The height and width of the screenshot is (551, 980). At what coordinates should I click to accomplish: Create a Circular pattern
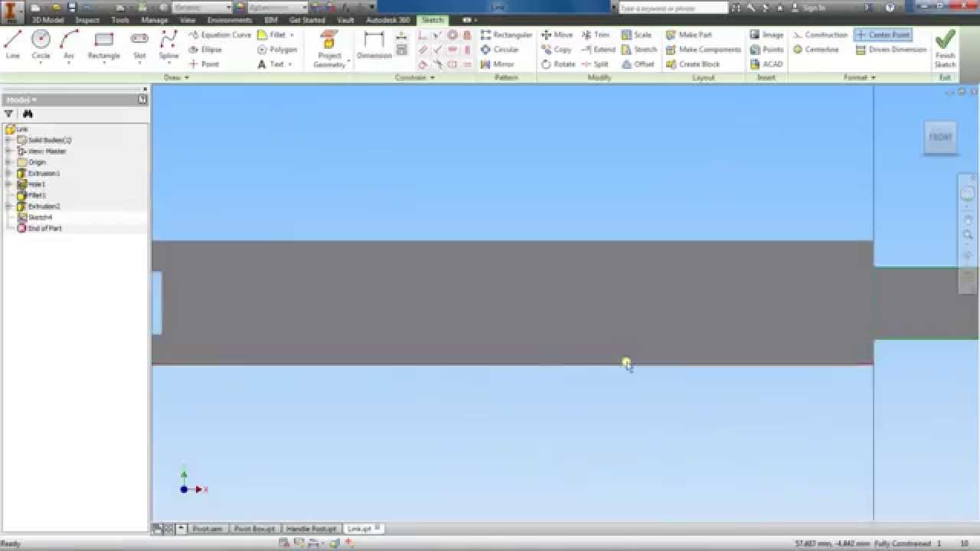point(499,50)
